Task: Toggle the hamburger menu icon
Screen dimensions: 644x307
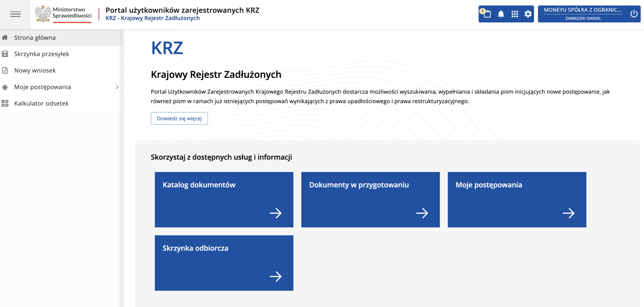Action: point(15,14)
